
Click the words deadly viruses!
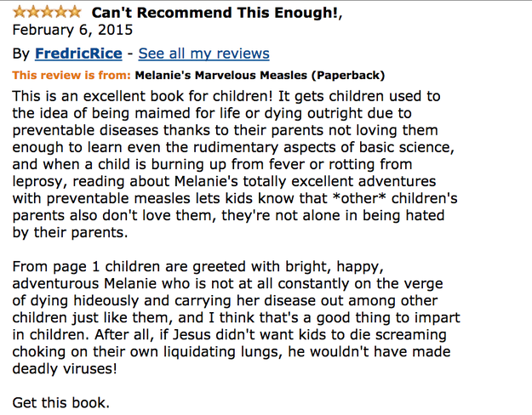click(65, 368)
